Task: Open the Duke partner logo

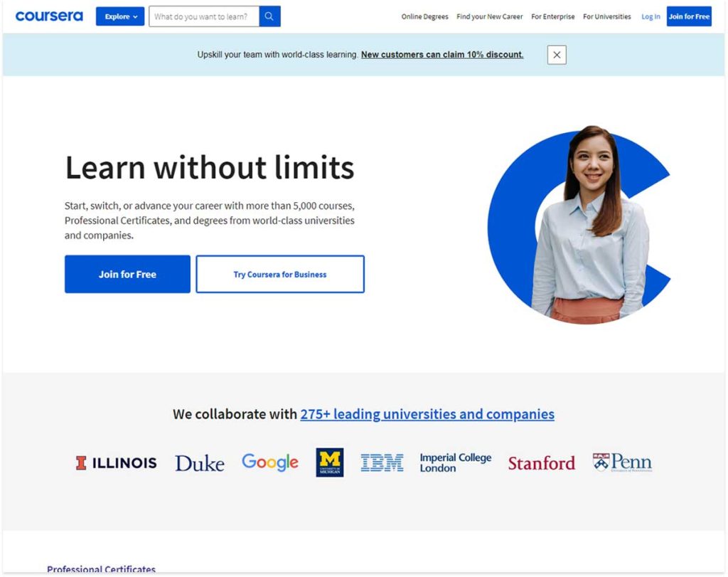Action: click(x=200, y=464)
